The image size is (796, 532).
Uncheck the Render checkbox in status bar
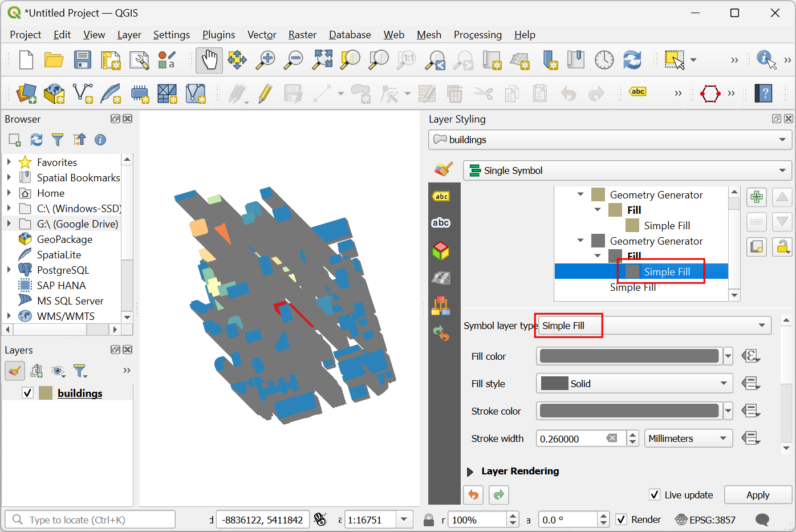pos(622,519)
